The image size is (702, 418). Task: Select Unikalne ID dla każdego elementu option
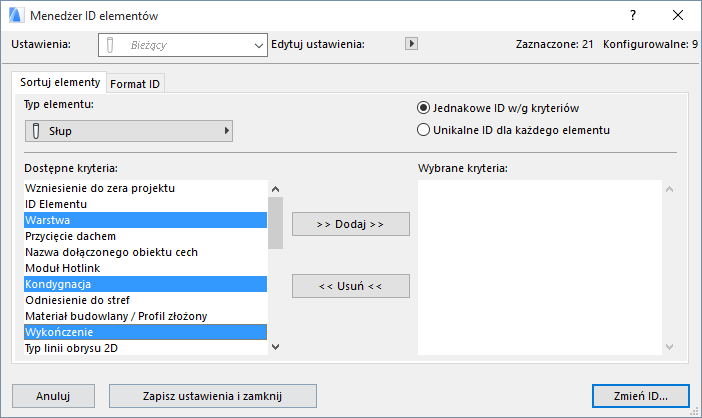click(x=424, y=130)
